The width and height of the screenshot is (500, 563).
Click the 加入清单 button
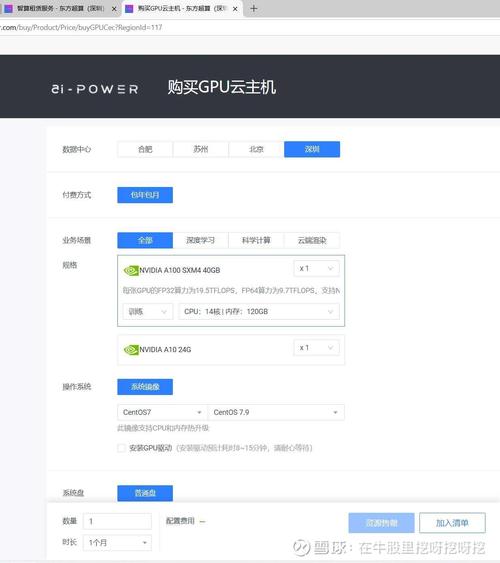pos(452,523)
